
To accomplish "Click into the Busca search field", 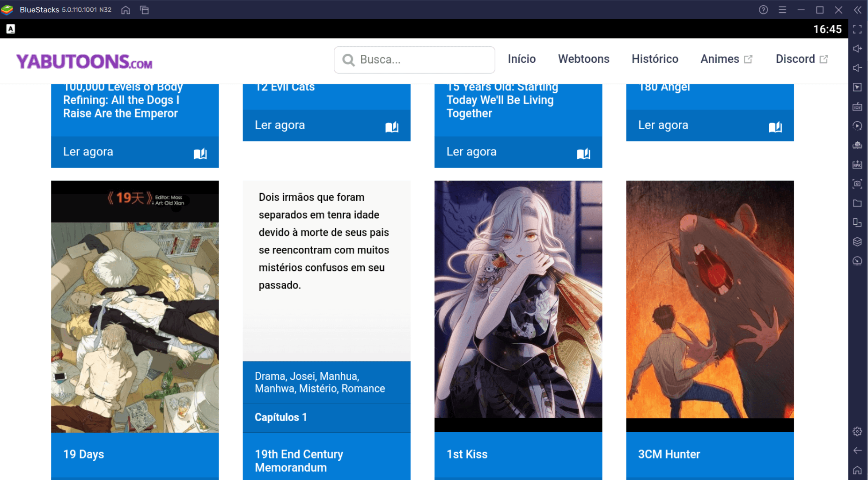I will click(x=414, y=60).
